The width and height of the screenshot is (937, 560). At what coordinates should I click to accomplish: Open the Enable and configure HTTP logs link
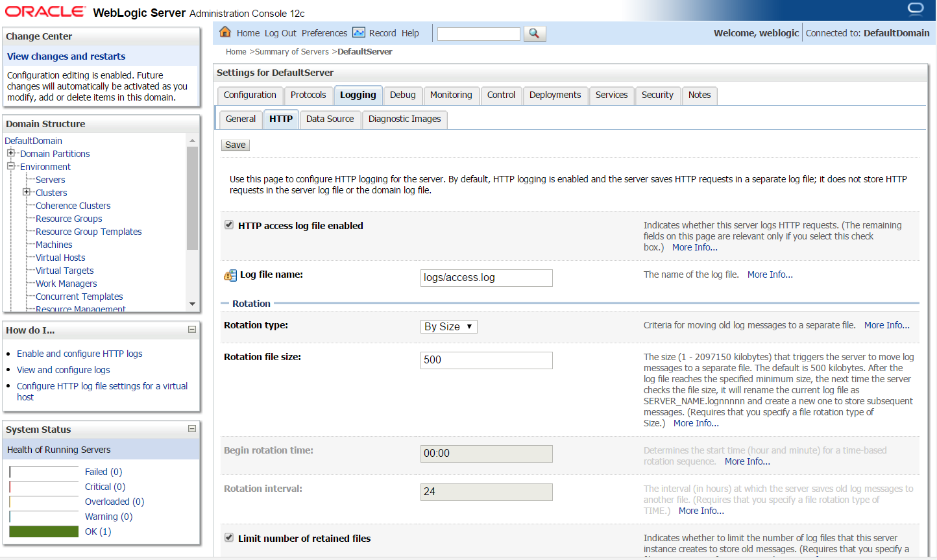coord(79,354)
